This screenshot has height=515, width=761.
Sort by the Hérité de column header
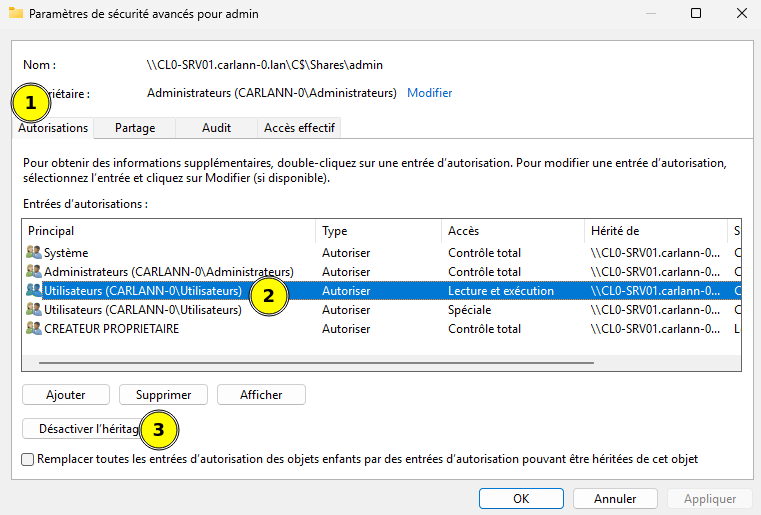[656, 231]
